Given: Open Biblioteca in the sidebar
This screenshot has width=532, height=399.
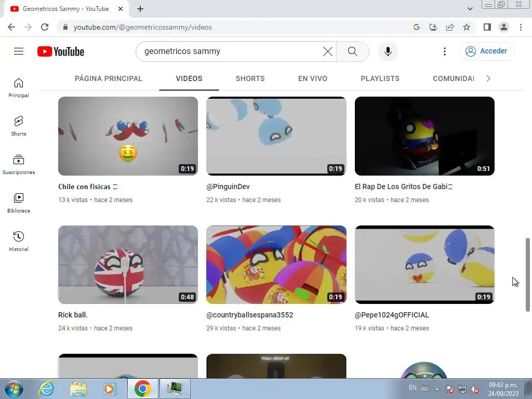Looking at the screenshot, I should pyautogui.click(x=19, y=203).
